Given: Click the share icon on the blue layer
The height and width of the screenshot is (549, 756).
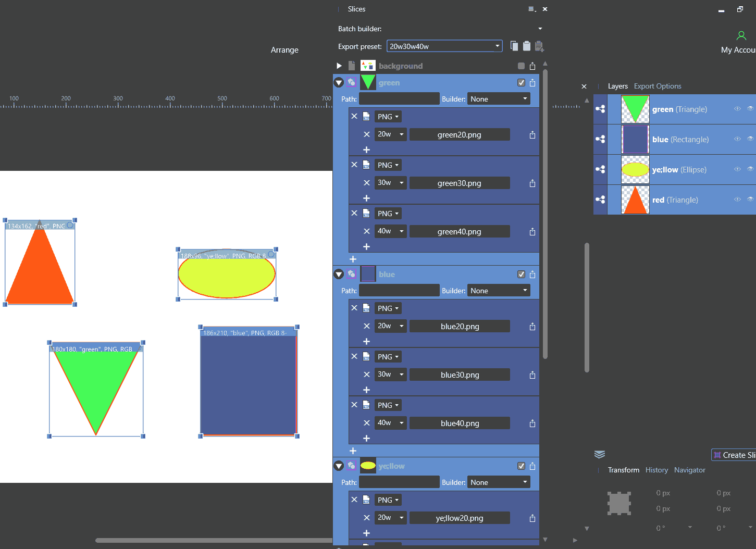Looking at the screenshot, I should (600, 140).
